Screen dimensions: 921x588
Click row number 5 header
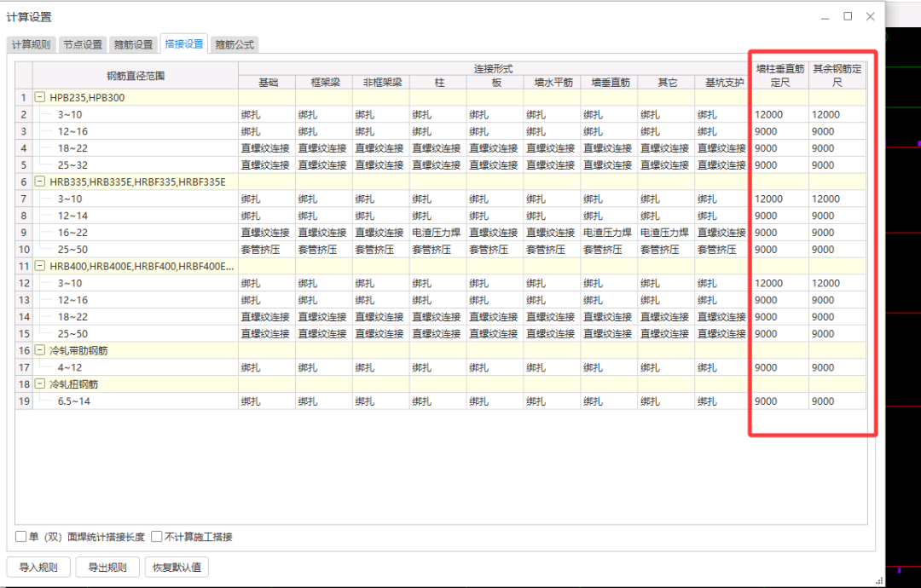pyautogui.click(x=24, y=165)
